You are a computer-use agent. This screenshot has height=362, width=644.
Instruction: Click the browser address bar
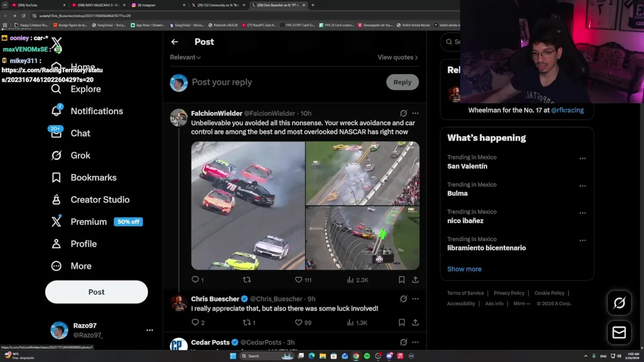242,16
